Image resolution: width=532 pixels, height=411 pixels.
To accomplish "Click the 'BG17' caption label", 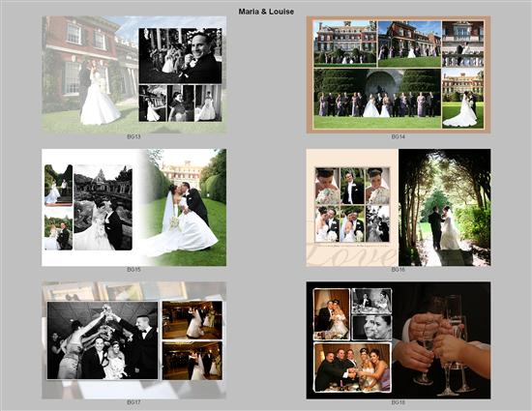I will 133,402.
